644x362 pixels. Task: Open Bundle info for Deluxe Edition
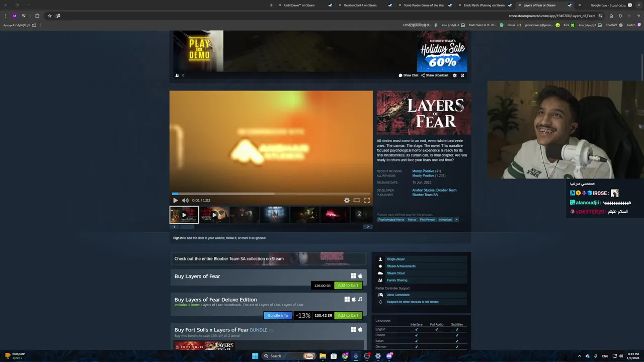278,315
